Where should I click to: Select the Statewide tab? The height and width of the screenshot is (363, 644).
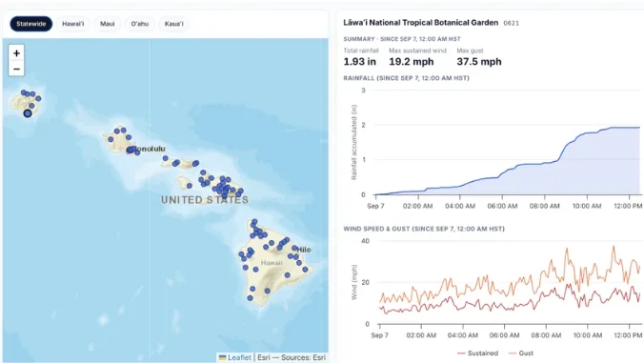pyautogui.click(x=31, y=24)
